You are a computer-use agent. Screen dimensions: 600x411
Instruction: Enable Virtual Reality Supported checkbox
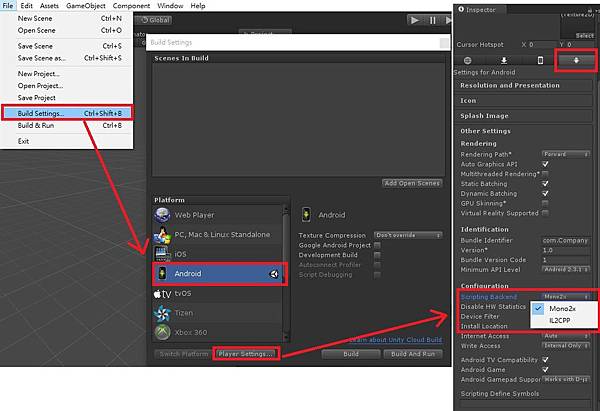(x=545, y=213)
